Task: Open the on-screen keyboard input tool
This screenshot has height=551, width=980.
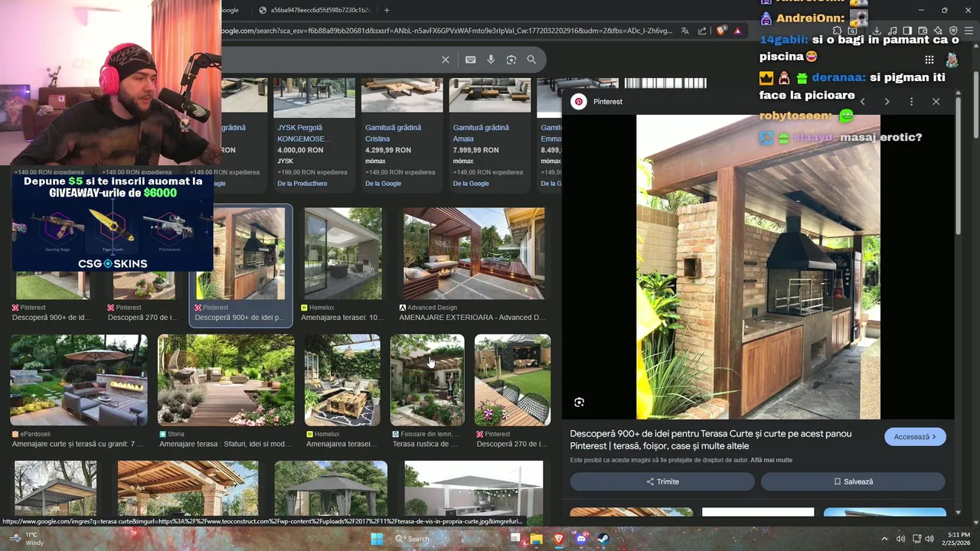Action: (470, 60)
